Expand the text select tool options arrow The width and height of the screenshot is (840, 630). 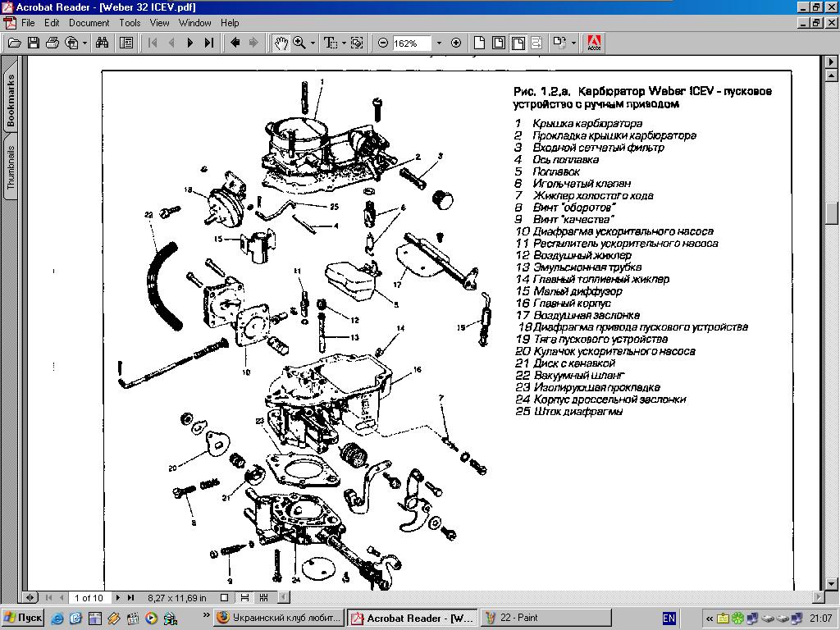(344, 43)
